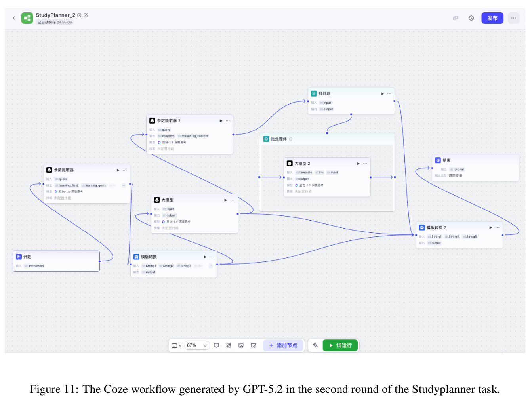Click the 发布 publish button
Image resolution: width=532 pixels, height=402 pixels.
(492, 18)
